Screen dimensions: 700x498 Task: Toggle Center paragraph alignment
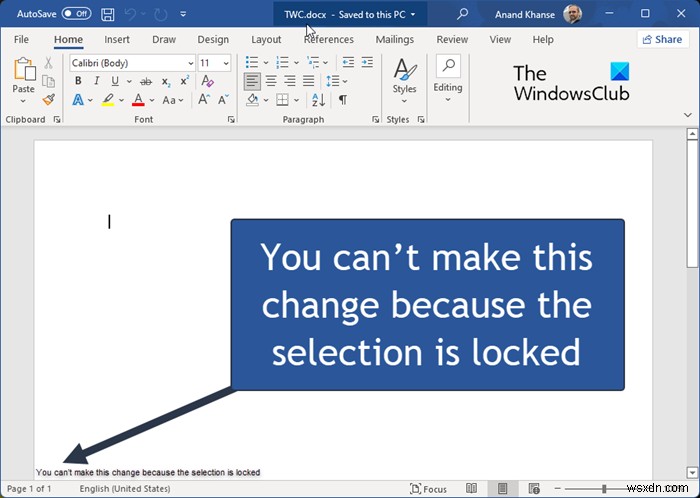271,81
